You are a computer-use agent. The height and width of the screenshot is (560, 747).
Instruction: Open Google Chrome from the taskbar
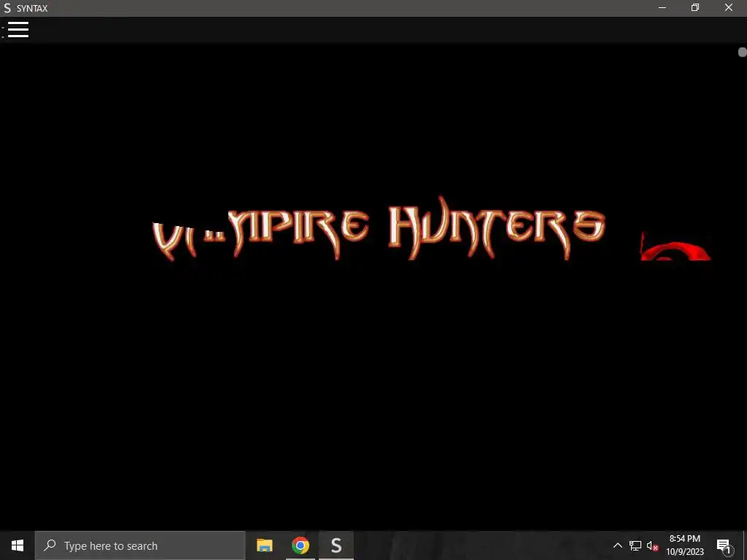pyautogui.click(x=300, y=545)
